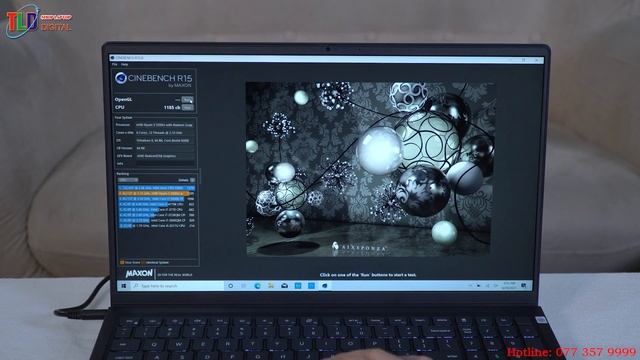
Task: Maximize the Cinebench window
Action: pos(524,60)
